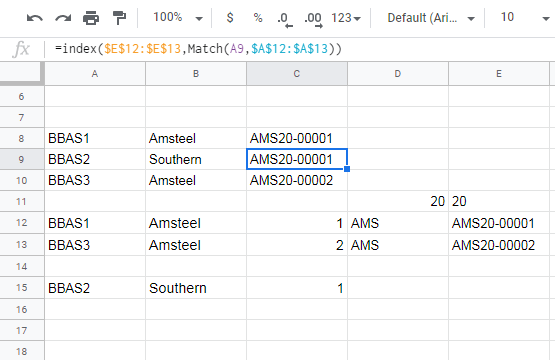Click the Redo arrow icon
555x360 pixels.
tap(63, 18)
